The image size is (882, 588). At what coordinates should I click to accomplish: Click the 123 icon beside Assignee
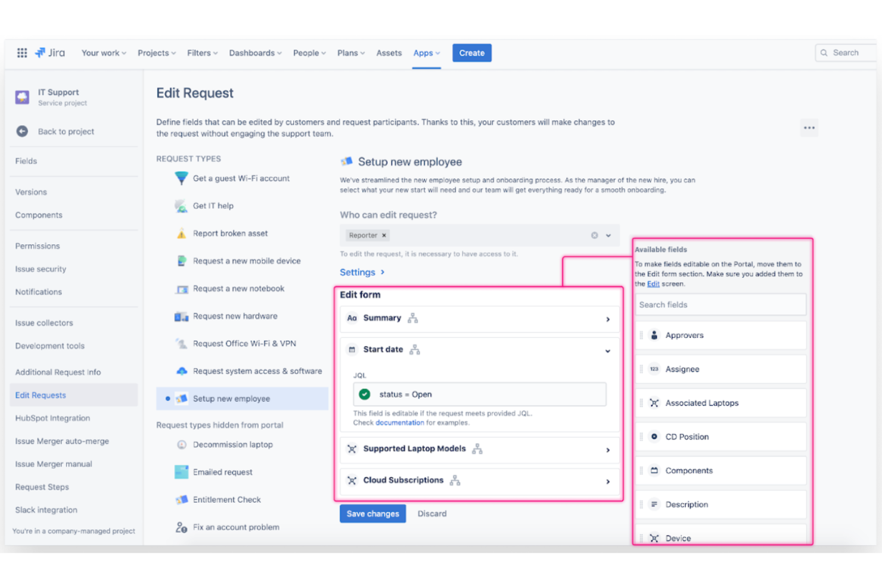pyautogui.click(x=654, y=369)
